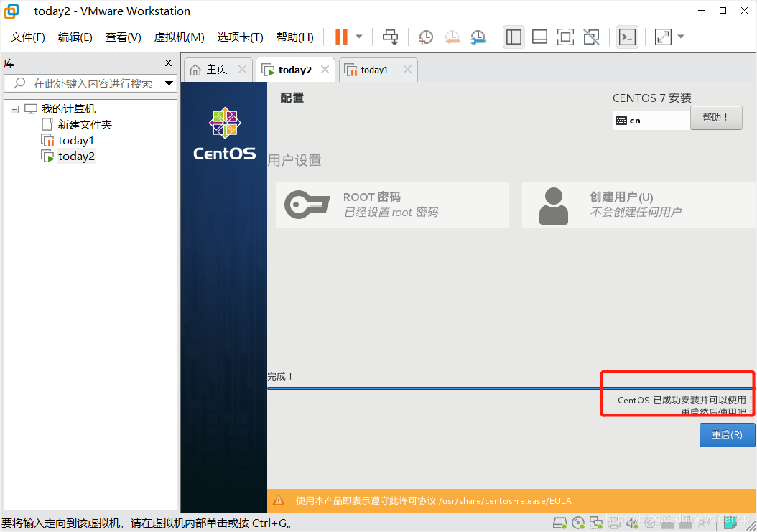Switch to Unity mode icon

[591, 37]
